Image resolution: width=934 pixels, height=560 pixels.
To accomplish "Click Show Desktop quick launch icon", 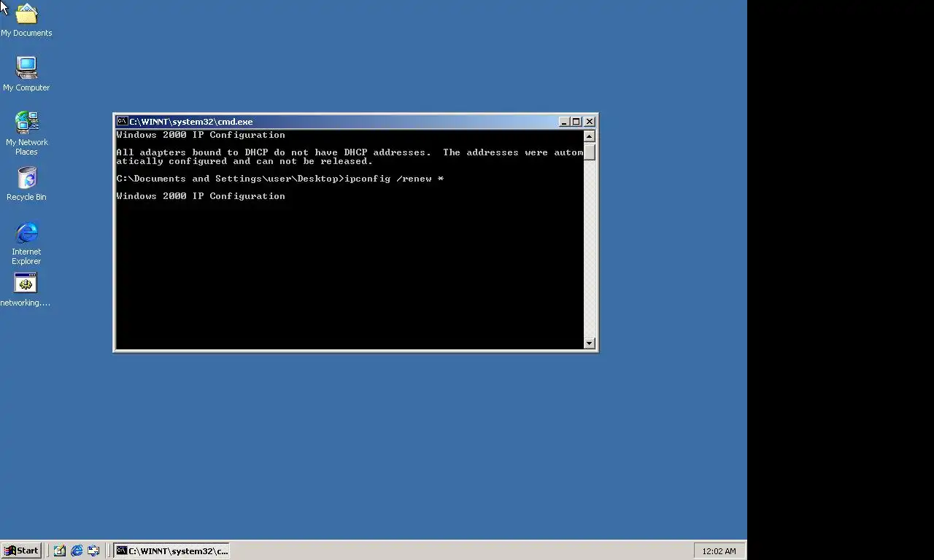I will pyautogui.click(x=60, y=551).
